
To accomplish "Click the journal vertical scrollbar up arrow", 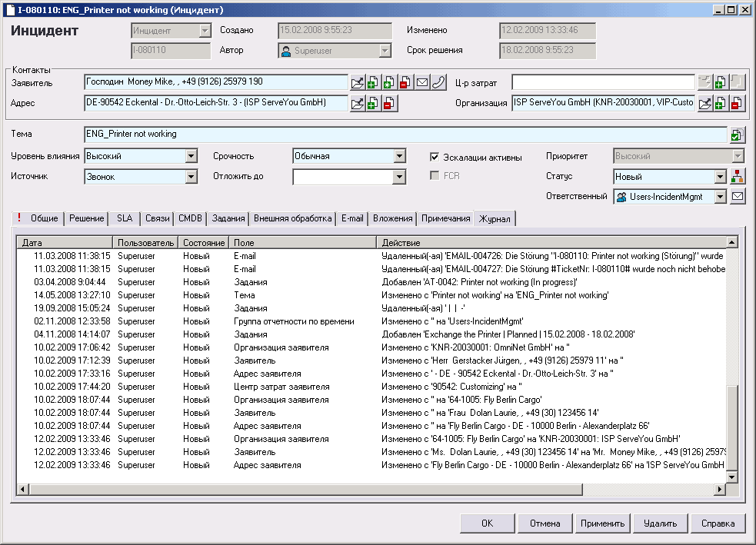I will pyautogui.click(x=731, y=242).
